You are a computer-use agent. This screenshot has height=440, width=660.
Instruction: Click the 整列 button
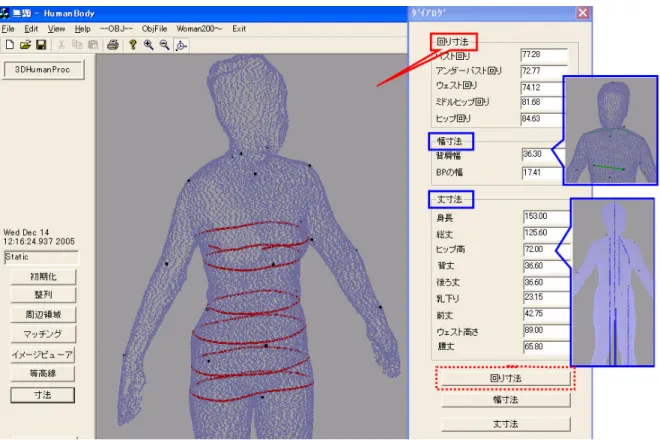click(43, 294)
